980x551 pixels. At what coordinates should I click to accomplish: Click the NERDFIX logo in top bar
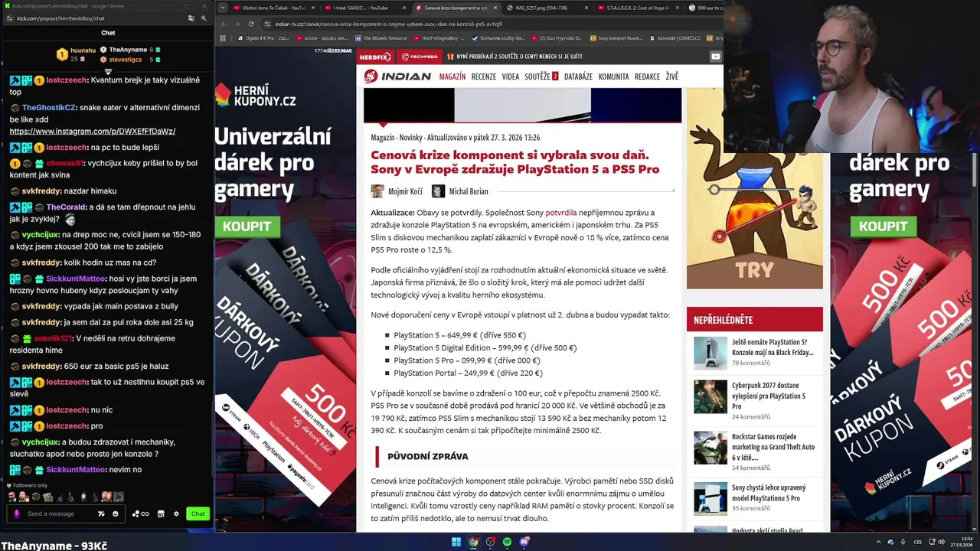[374, 56]
